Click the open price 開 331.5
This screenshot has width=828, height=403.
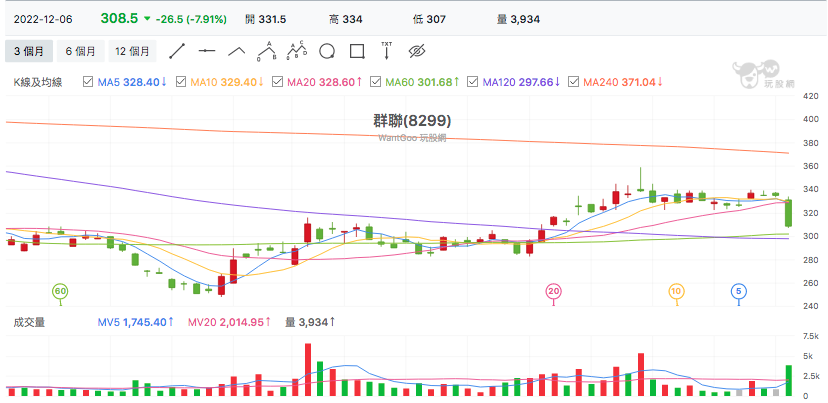click(x=266, y=20)
